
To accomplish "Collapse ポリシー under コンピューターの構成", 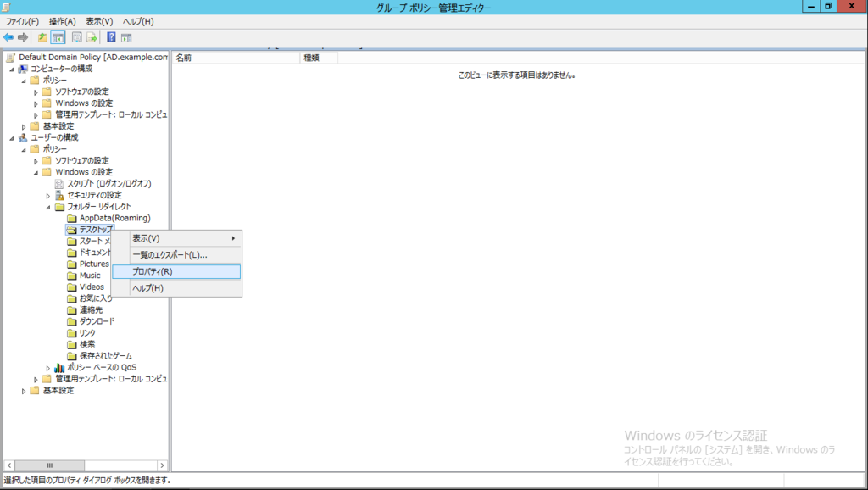I will coord(24,81).
